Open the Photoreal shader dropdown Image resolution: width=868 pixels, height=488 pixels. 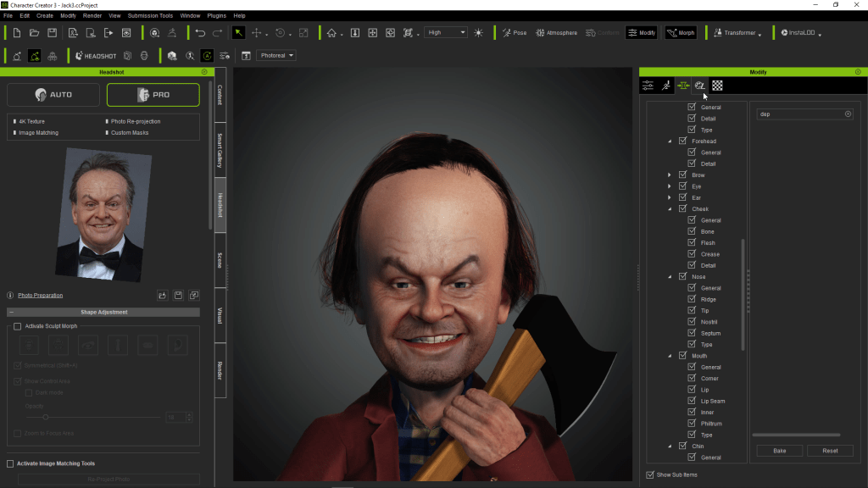pyautogui.click(x=276, y=56)
